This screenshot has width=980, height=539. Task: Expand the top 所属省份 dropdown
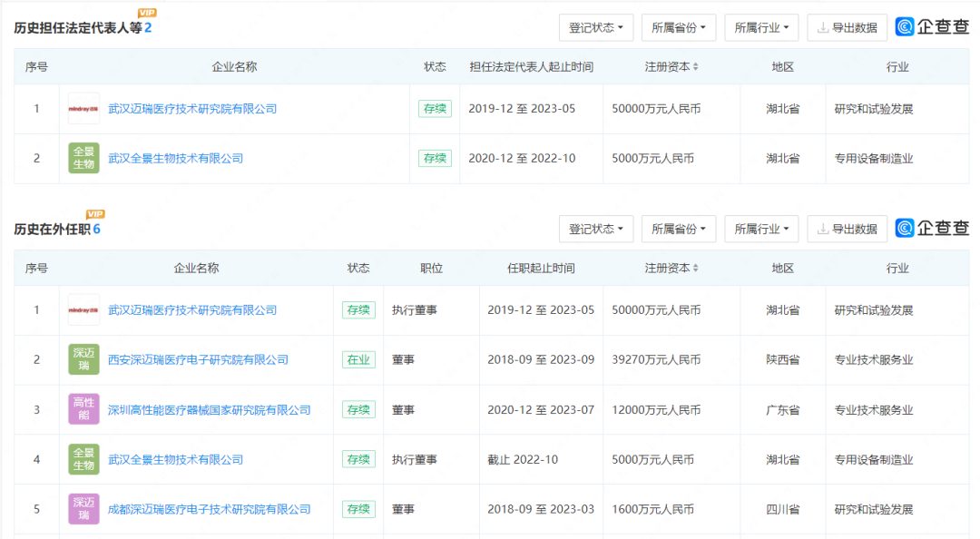coord(679,27)
